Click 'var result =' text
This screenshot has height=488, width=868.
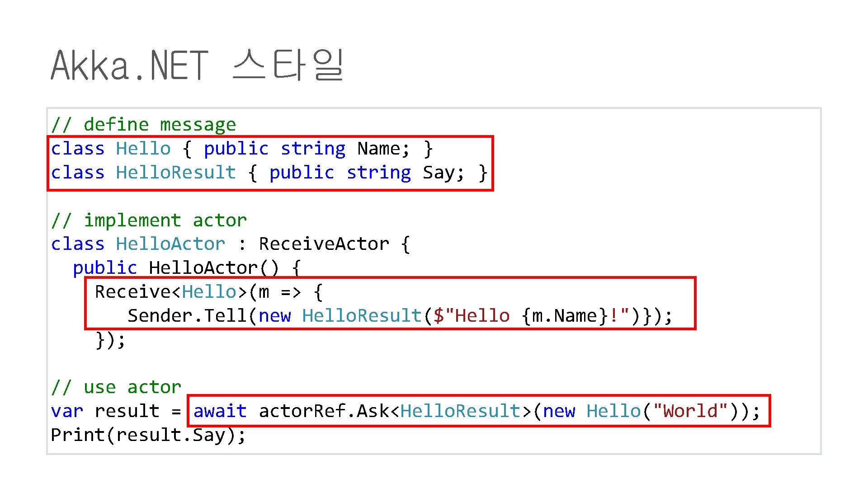click(116, 411)
